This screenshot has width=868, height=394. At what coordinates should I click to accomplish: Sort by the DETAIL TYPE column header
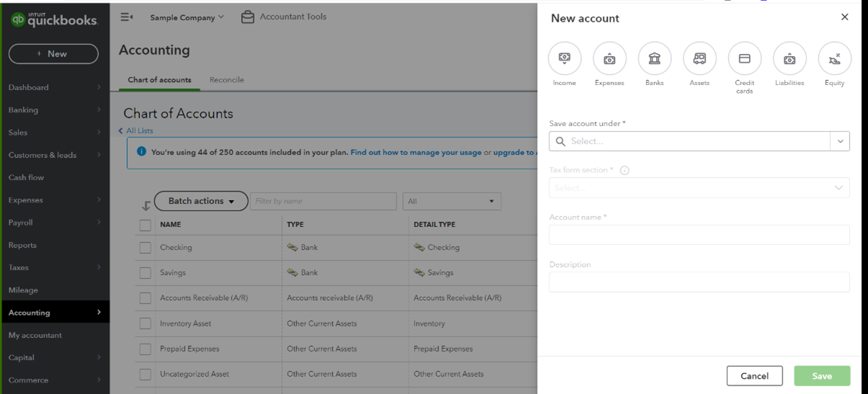click(x=434, y=225)
